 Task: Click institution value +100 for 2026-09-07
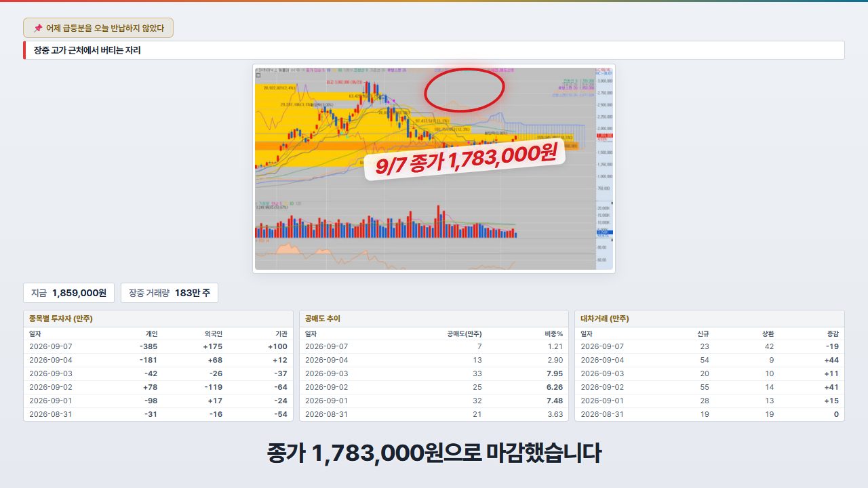pyautogui.click(x=276, y=347)
